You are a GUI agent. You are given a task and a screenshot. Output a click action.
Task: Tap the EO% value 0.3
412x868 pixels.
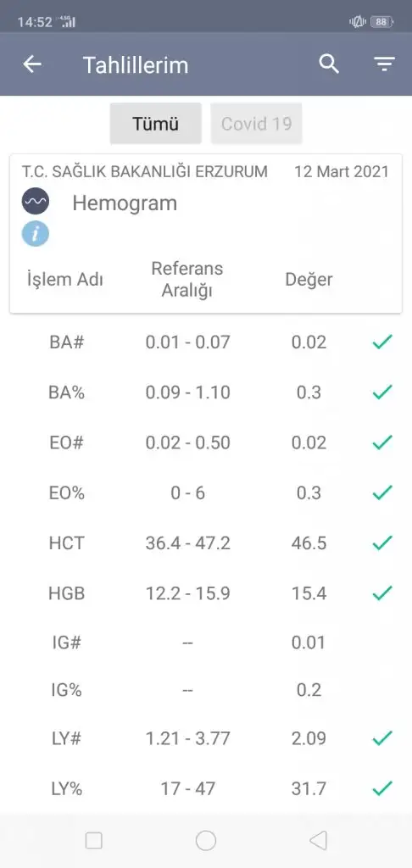[x=309, y=493]
